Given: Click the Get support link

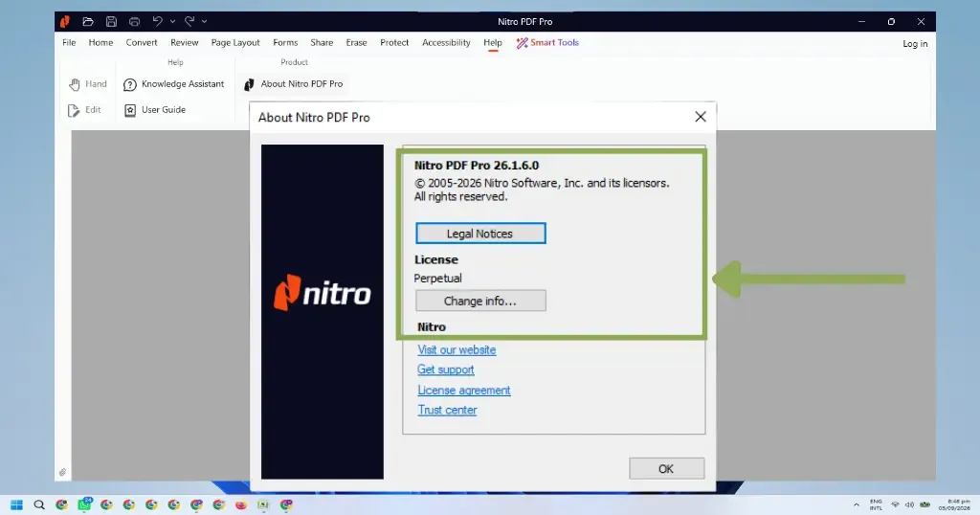Looking at the screenshot, I should (x=446, y=369).
